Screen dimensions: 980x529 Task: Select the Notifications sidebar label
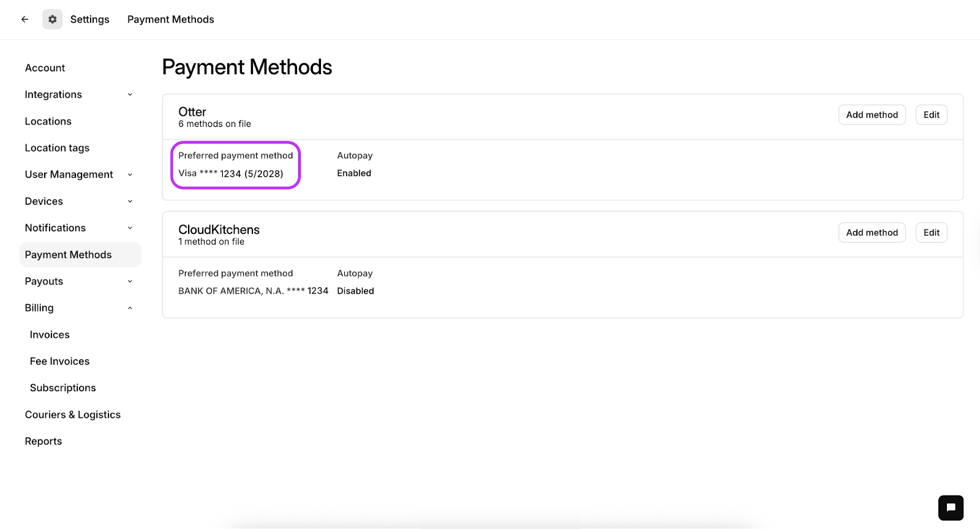tap(55, 228)
